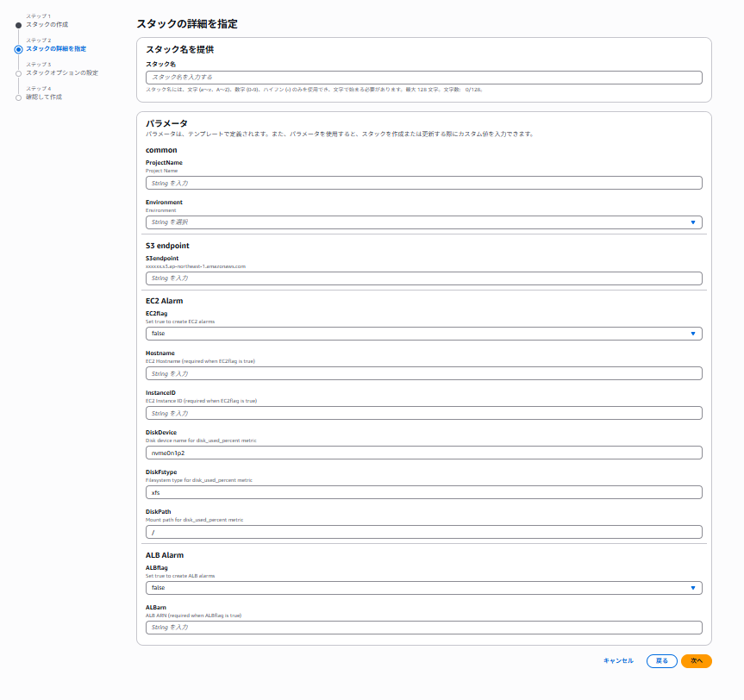Screen dimensions: 744x700
Task: Click the step 1 filled circle icon
Action: 18,25
